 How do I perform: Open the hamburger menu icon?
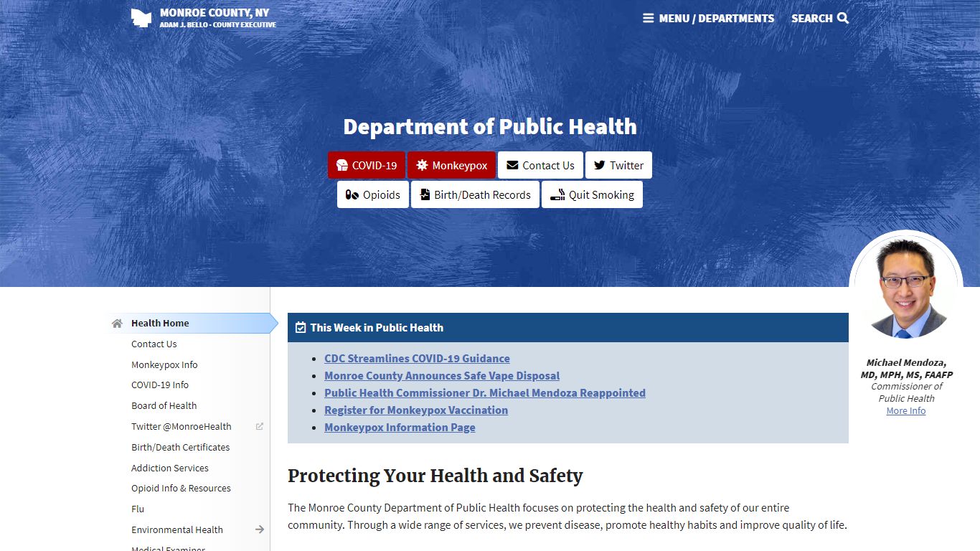(x=649, y=18)
